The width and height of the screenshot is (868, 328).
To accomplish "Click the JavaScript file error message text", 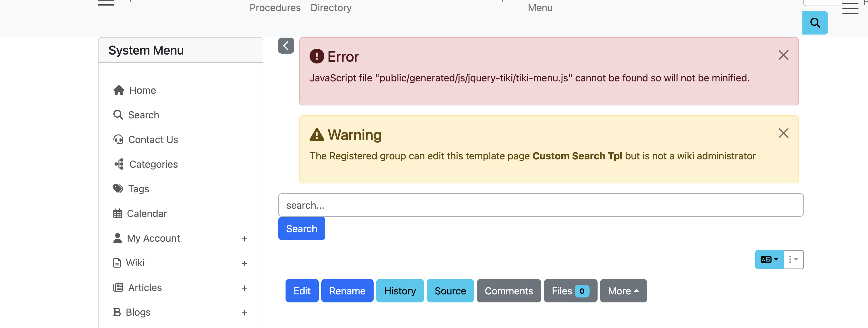I will click(529, 78).
